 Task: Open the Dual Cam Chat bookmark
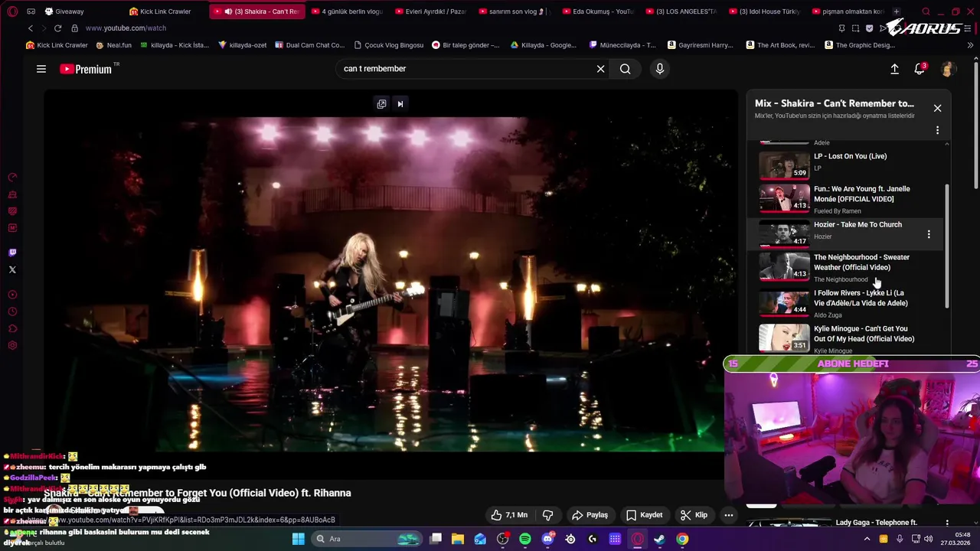[x=310, y=45]
